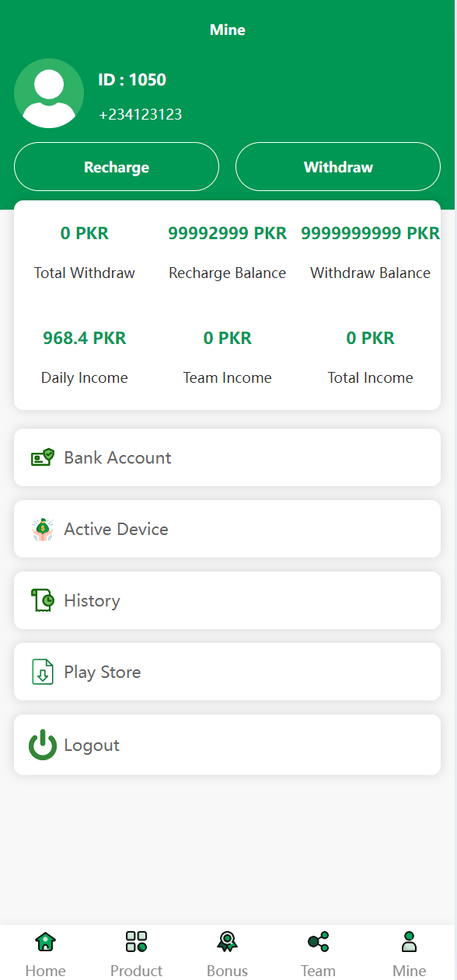The height and width of the screenshot is (980, 457).
Task: Open the History menu row
Action: coord(227,600)
